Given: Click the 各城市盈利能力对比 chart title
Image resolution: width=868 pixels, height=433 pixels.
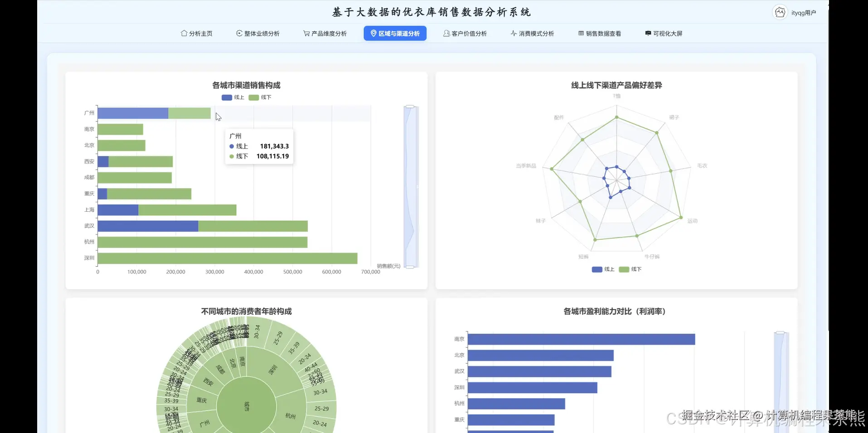Looking at the screenshot, I should pos(614,311).
